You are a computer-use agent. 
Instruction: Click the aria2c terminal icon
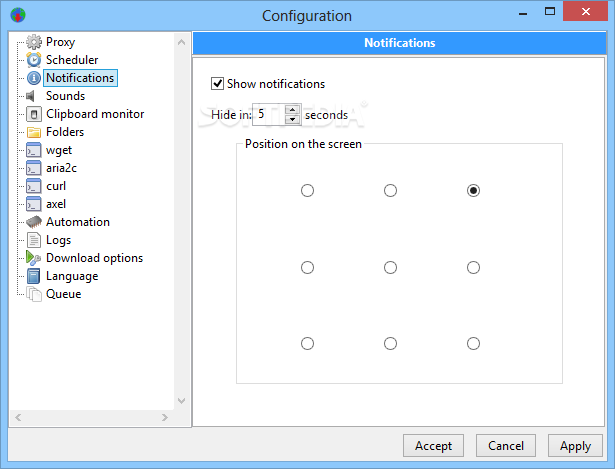click(x=34, y=168)
